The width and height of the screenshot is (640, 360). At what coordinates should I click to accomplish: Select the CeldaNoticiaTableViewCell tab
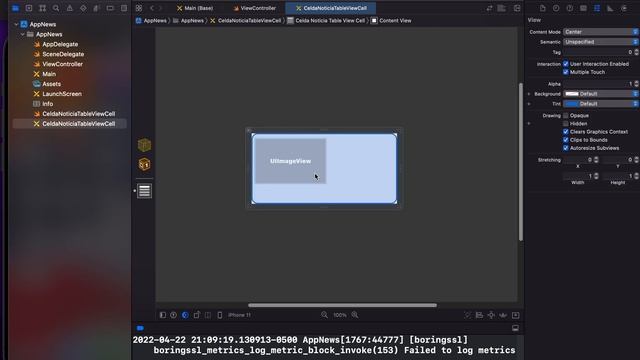coord(331,8)
